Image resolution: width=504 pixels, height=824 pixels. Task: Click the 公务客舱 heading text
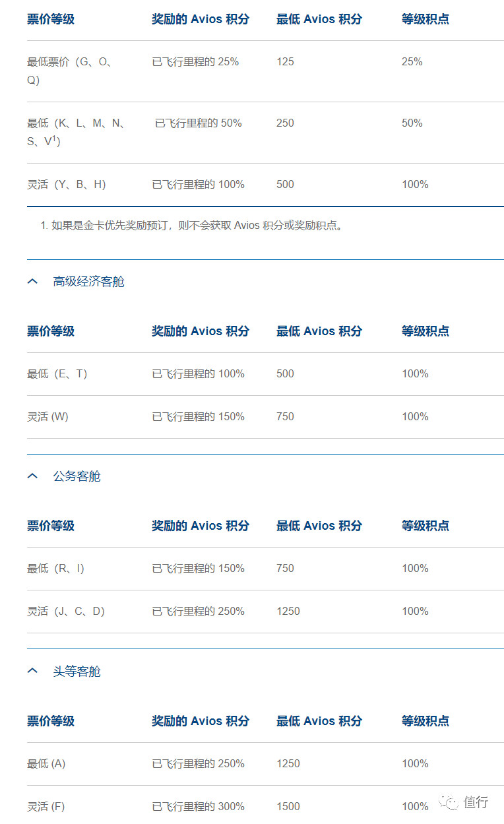[75, 476]
